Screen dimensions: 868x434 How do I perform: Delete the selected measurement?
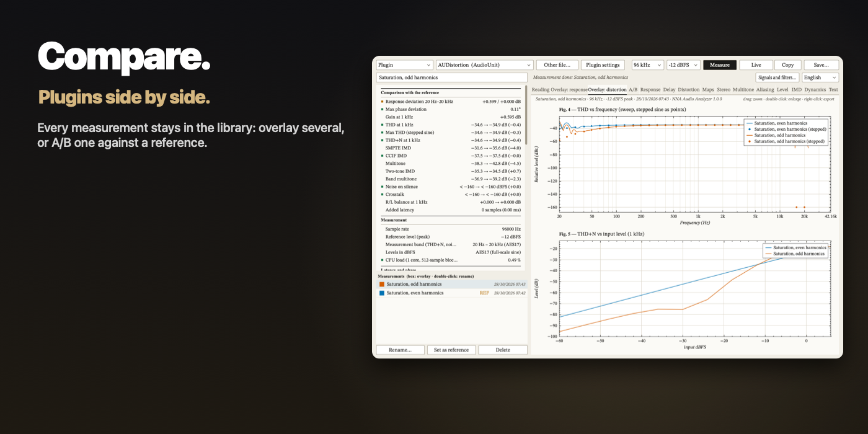(503, 350)
